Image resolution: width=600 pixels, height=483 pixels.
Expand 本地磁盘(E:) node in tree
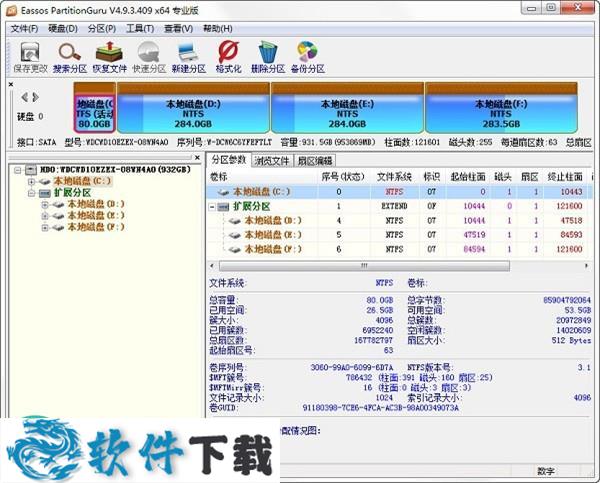(45, 216)
